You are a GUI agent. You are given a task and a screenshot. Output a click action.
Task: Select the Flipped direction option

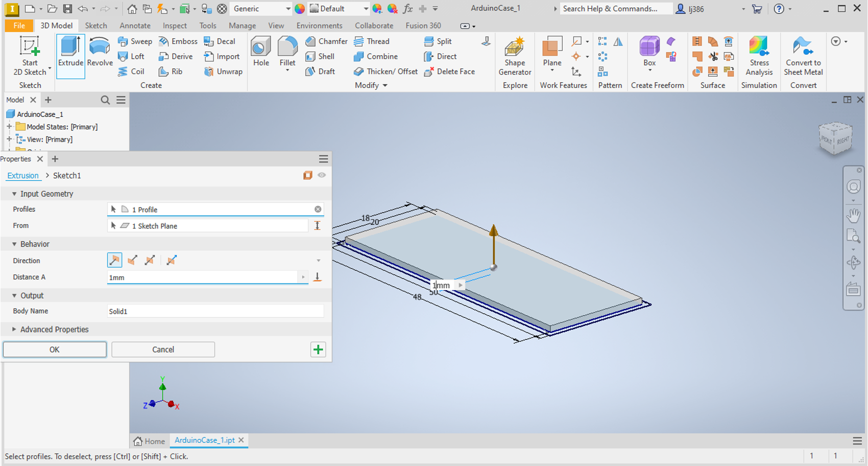(x=132, y=261)
